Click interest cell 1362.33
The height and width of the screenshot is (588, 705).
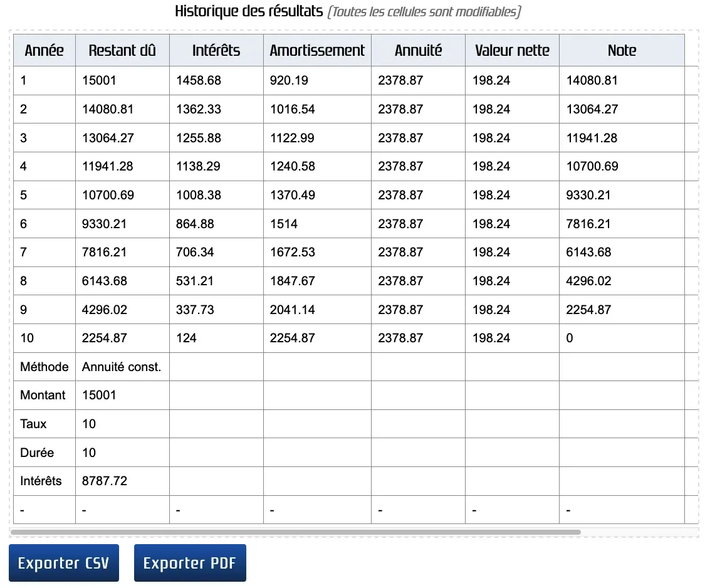216,109
